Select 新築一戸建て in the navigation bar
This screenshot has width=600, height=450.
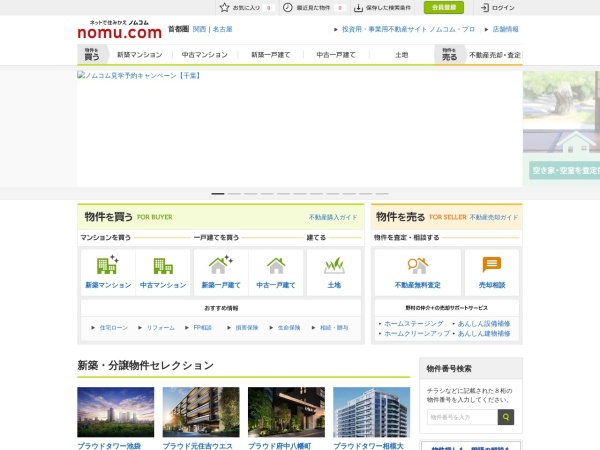coord(271,55)
